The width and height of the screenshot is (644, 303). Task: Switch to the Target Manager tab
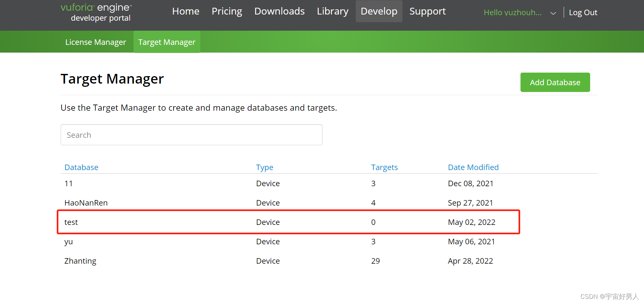pyautogui.click(x=167, y=42)
